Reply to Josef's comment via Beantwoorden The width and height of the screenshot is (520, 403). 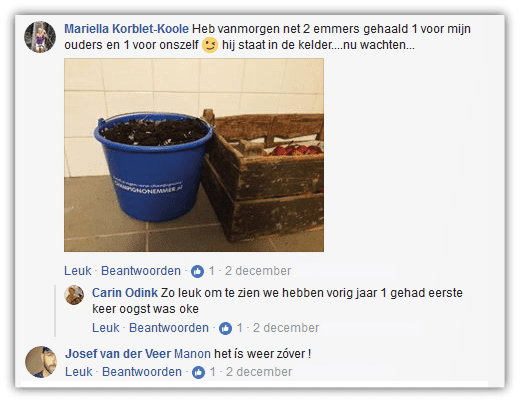(x=142, y=372)
